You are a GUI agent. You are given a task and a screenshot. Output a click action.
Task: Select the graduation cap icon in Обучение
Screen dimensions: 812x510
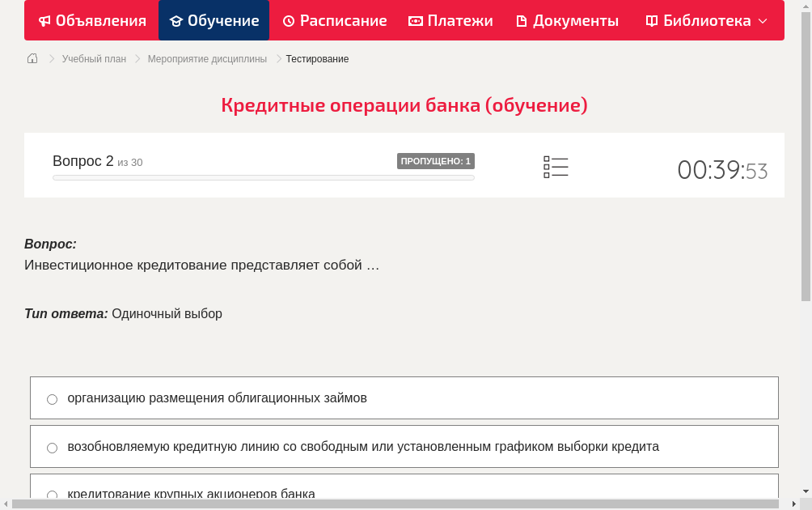tap(182, 20)
